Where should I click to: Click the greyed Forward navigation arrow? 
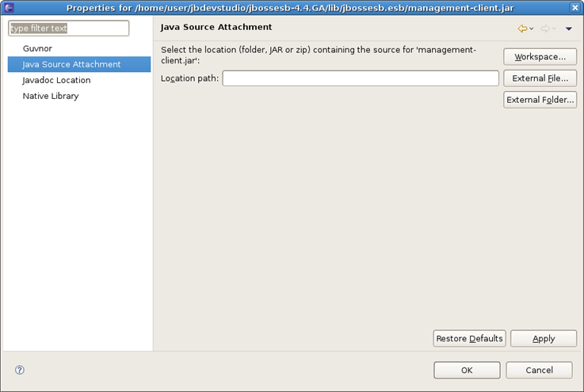[x=544, y=29]
